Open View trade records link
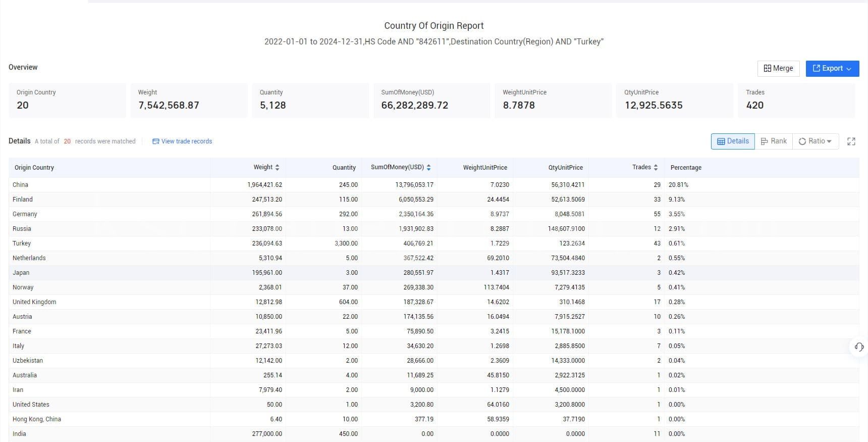The image size is (868, 442). click(x=182, y=141)
